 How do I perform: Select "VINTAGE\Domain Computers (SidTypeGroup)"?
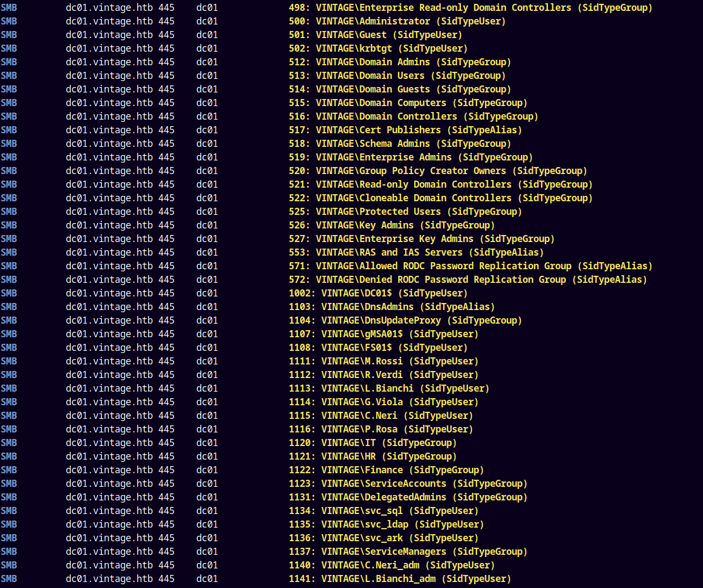(422, 103)
